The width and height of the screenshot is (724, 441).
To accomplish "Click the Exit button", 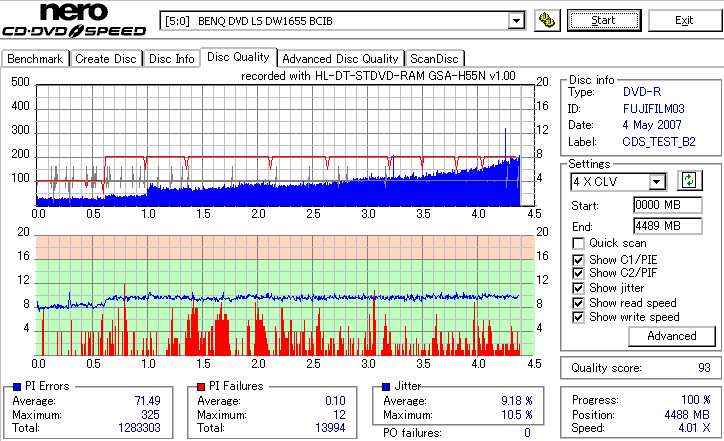I will tap(684, 20).
